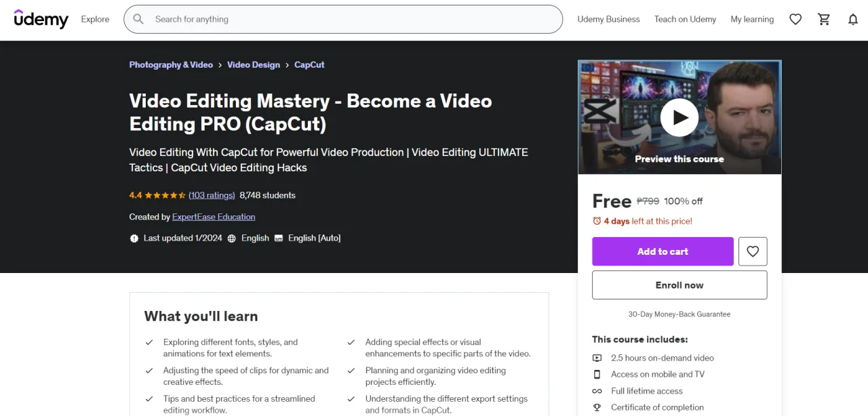The height and width of the screenshot is (416, 868).
Task: Click the 4.4 rating number
Action: [136, 195]
